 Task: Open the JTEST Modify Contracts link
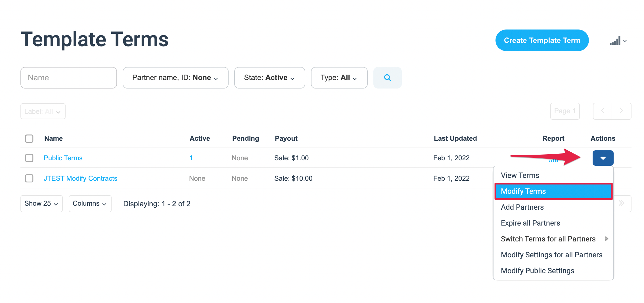pyautogui.click(x=80, y=178)
